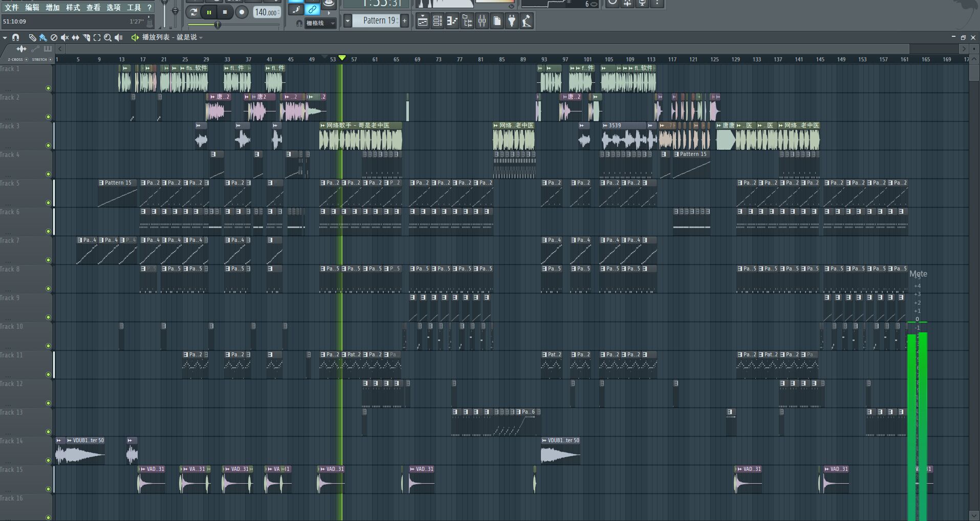Add new pattern with plus button
Screen dimensions: 980x521
pyautogui.click(x=404, y=20)
